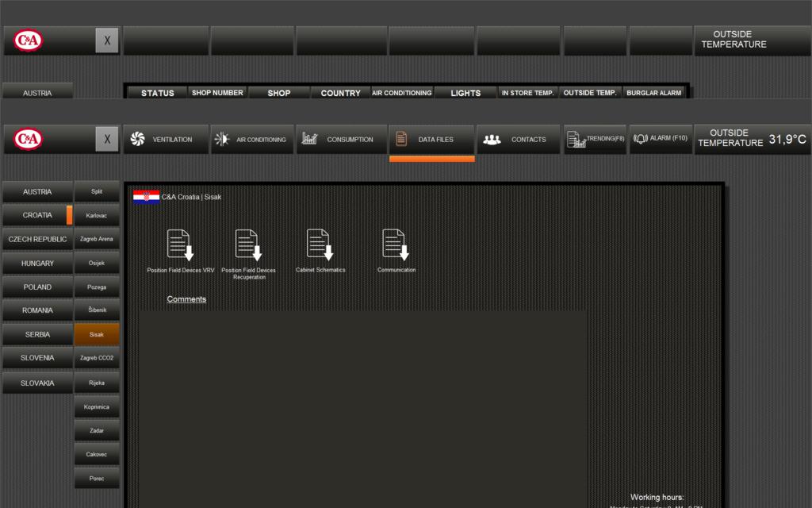Open the Comments link
Viewport: 812px width, 508px height.
186,299
